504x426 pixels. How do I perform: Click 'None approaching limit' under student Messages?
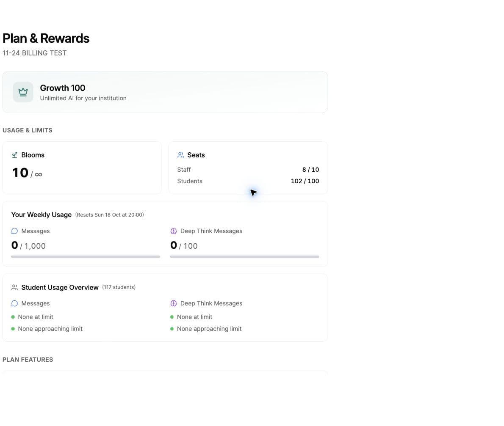tap(50, 329)
